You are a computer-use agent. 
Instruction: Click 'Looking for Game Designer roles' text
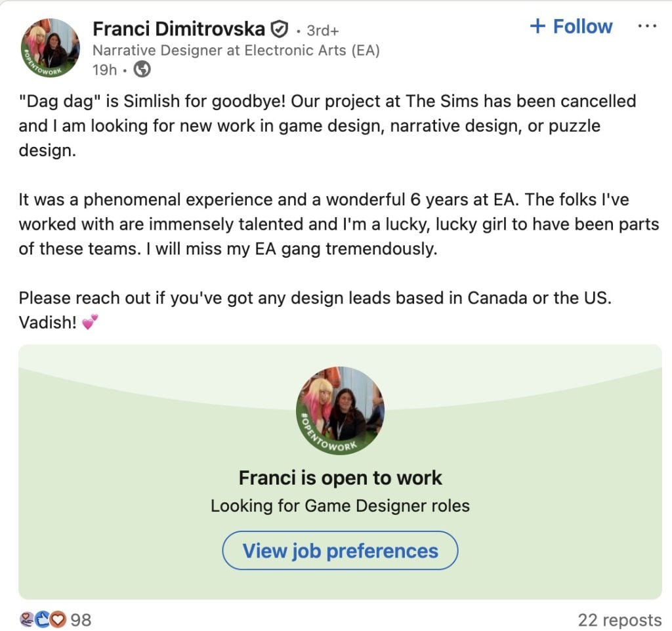pos(340,506)
